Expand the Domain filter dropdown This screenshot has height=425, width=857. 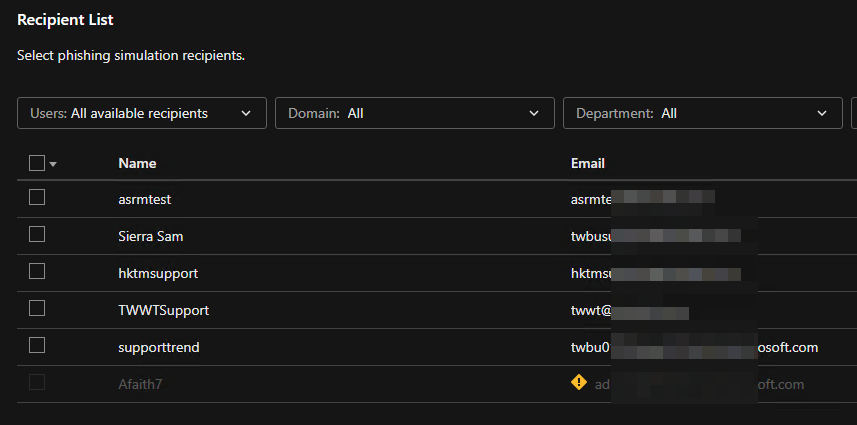coord(414,113)
